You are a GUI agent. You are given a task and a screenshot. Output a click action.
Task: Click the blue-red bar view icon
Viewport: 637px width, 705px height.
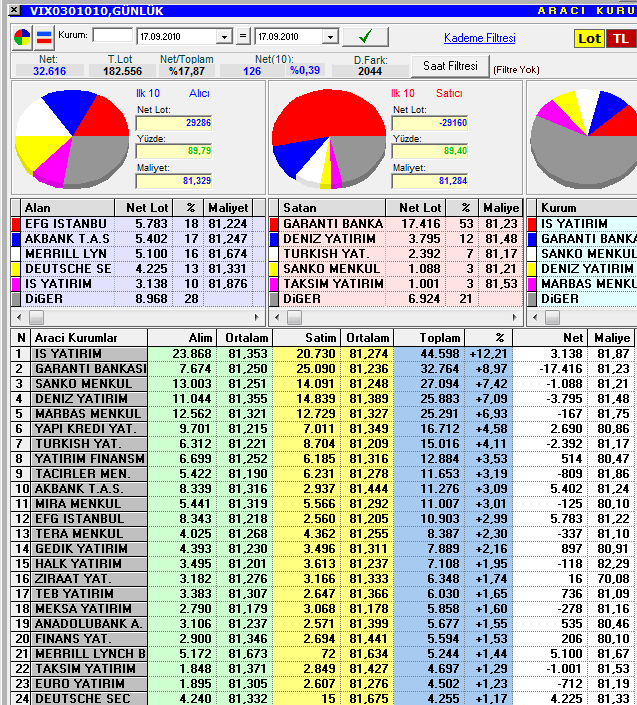pyautogui.click(x=44, y=38)
